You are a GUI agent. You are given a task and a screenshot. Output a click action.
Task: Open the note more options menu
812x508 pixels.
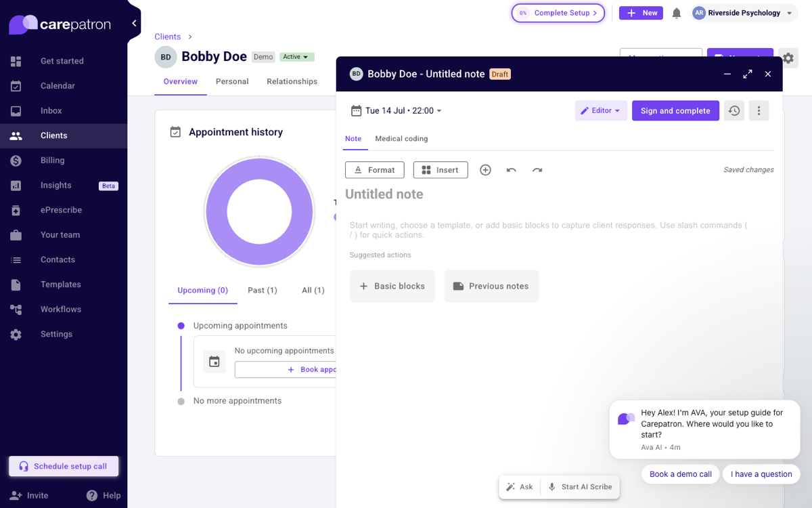tap(759, 110)
